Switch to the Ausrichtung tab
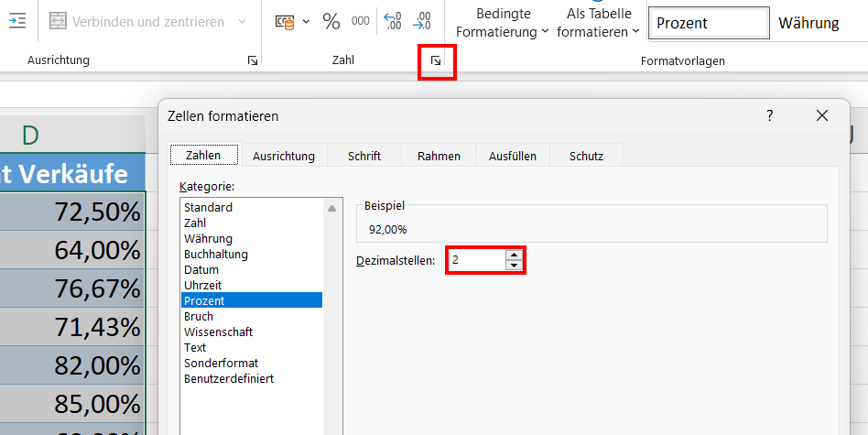Image resolution: width=868 pixels, height=435 pixels. point(283,156)
